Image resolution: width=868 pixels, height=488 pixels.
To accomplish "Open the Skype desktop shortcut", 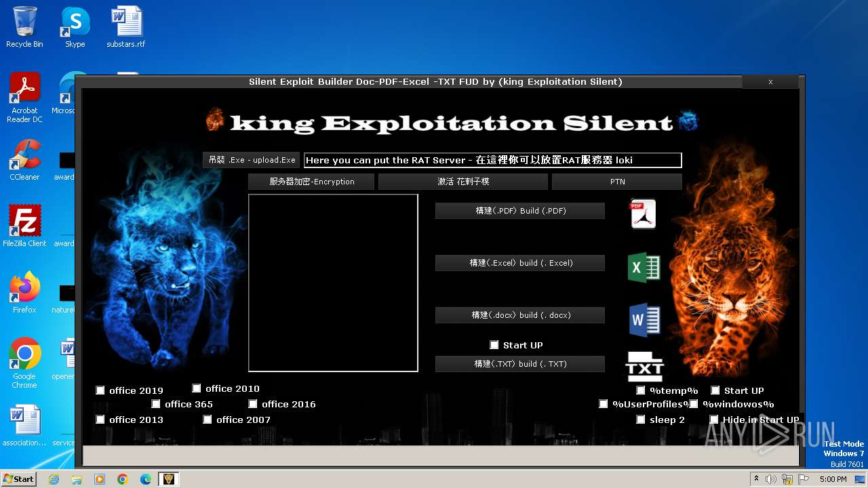I will point(75,28).
